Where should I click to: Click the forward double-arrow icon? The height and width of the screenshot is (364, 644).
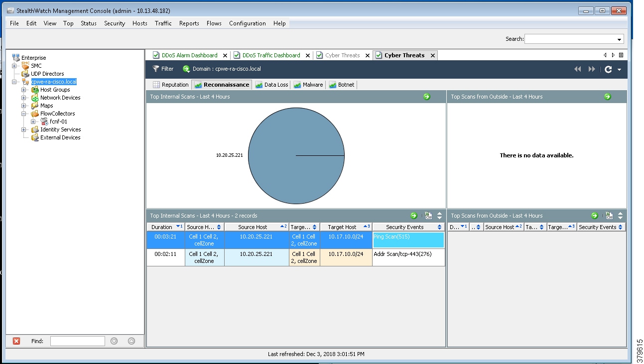[x=592, y=69]
